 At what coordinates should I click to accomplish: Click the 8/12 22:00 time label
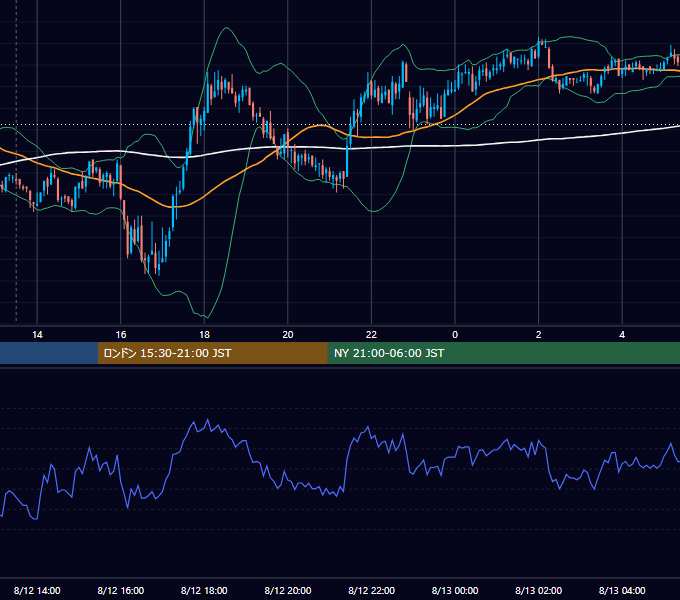coord(371,590)
